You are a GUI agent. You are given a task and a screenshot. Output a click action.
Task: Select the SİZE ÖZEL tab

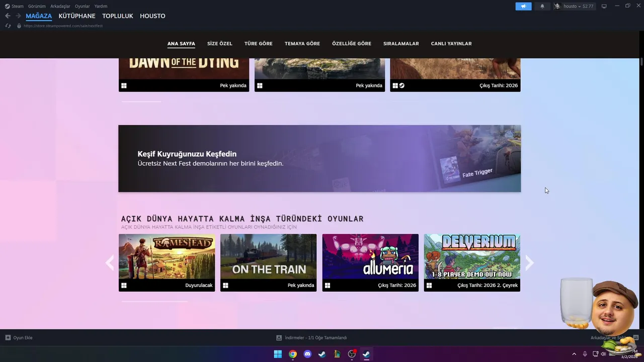pyautogui.click(x=220, y=44)
